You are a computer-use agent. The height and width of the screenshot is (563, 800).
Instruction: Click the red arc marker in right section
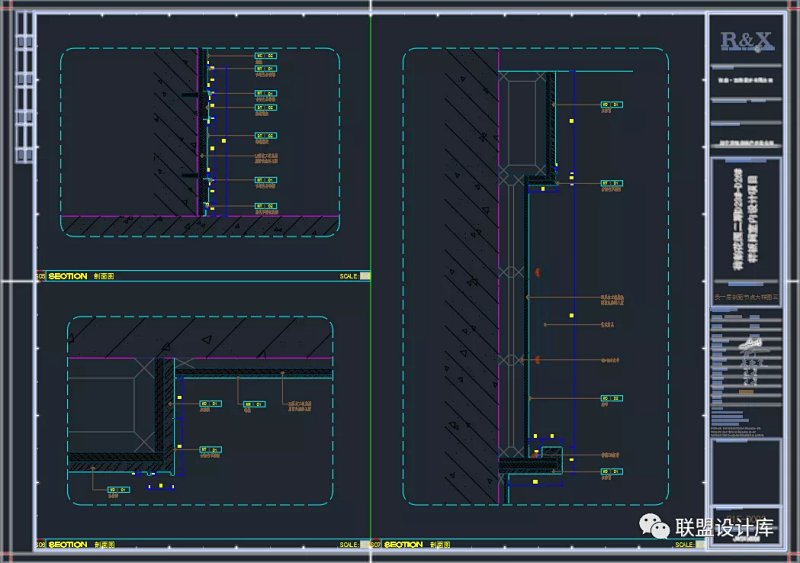click(x=536, y=272)
